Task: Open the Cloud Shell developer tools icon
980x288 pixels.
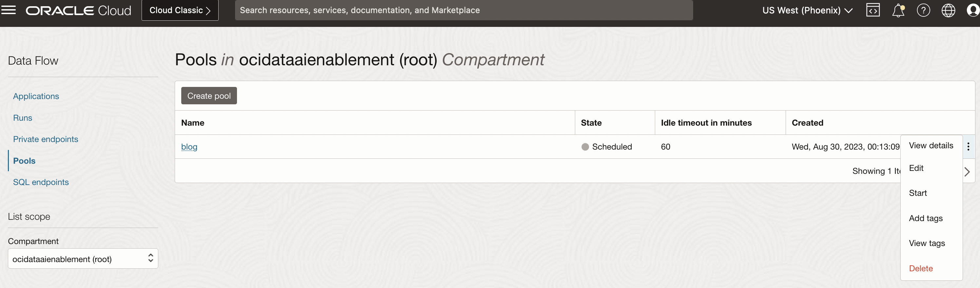Action: click(873, 10)
